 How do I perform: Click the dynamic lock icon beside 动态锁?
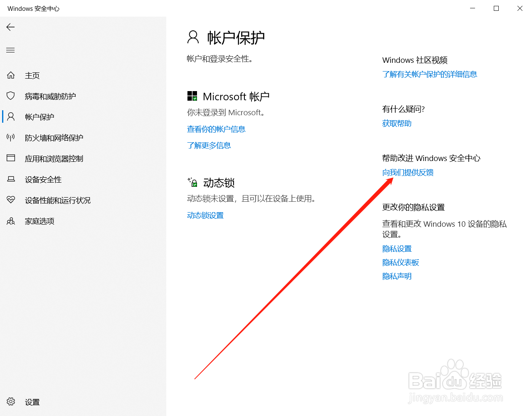192,182
